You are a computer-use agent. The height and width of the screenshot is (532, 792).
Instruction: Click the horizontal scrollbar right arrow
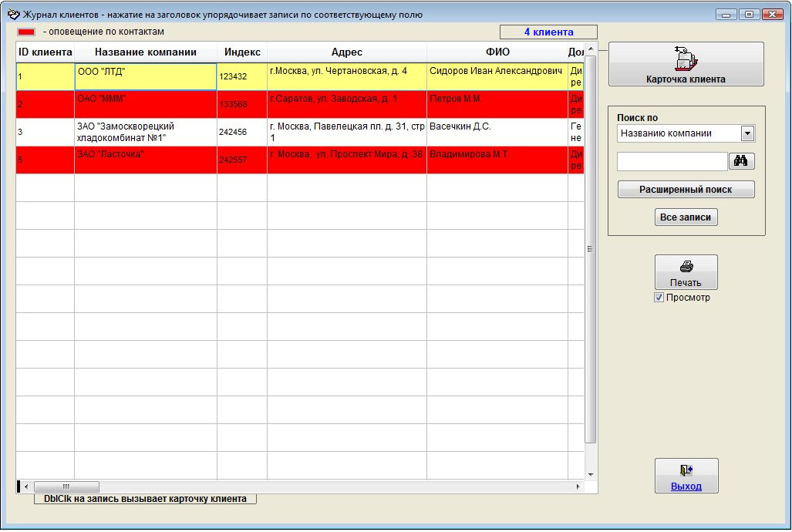point(579,487)
